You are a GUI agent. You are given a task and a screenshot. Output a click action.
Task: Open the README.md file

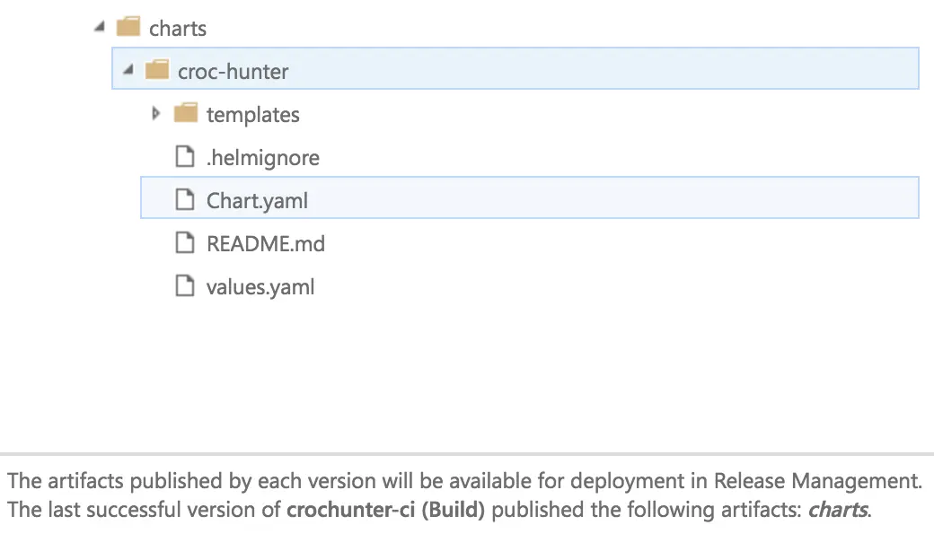pyautogui.click(x=266, y=243)
